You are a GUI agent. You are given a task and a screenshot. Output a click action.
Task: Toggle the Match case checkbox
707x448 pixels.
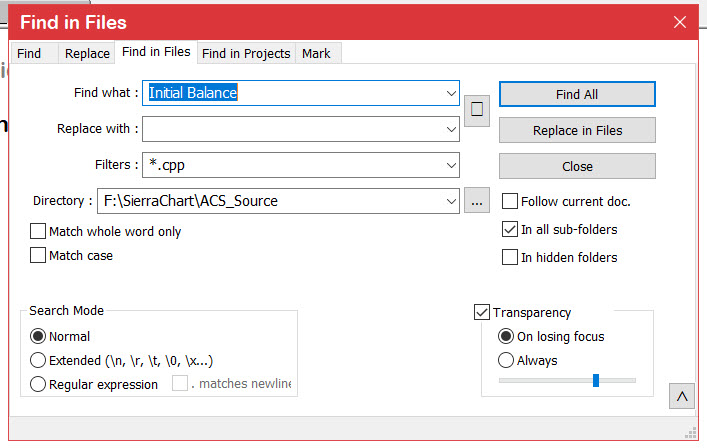pyautogui.click(x=39, y=255)
